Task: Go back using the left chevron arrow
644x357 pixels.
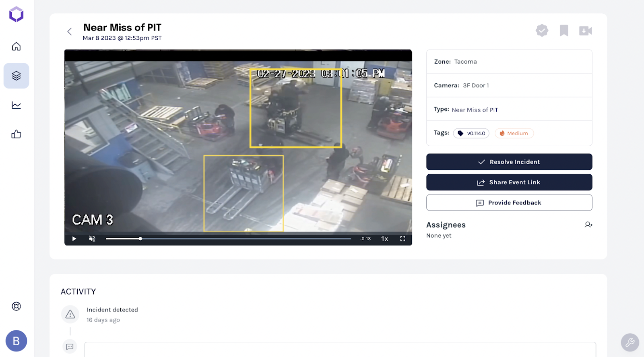Action: pos(70,31)
